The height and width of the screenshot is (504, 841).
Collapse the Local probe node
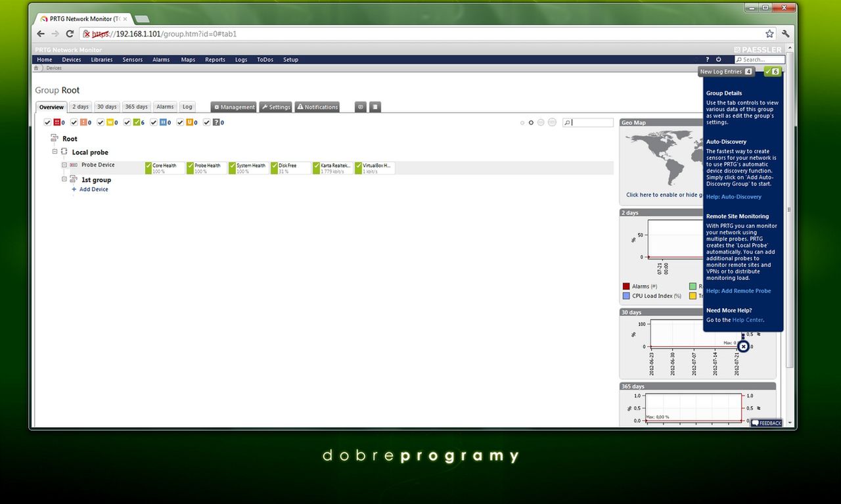(x=55, y=152)
